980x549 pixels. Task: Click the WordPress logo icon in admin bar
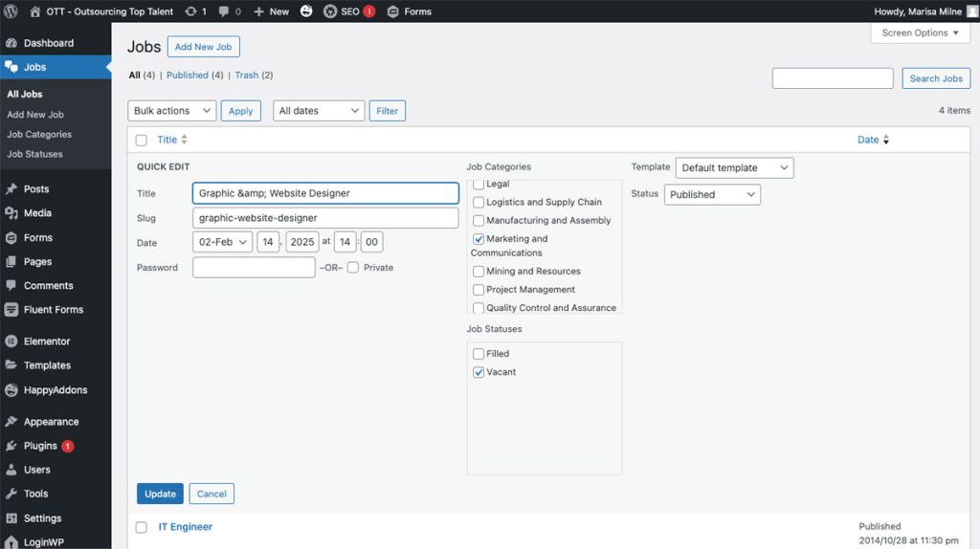(x=11, y=11)
